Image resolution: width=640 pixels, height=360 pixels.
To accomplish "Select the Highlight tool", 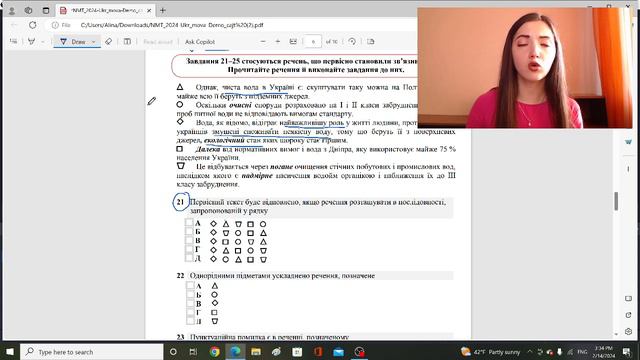I will (31, 42).
